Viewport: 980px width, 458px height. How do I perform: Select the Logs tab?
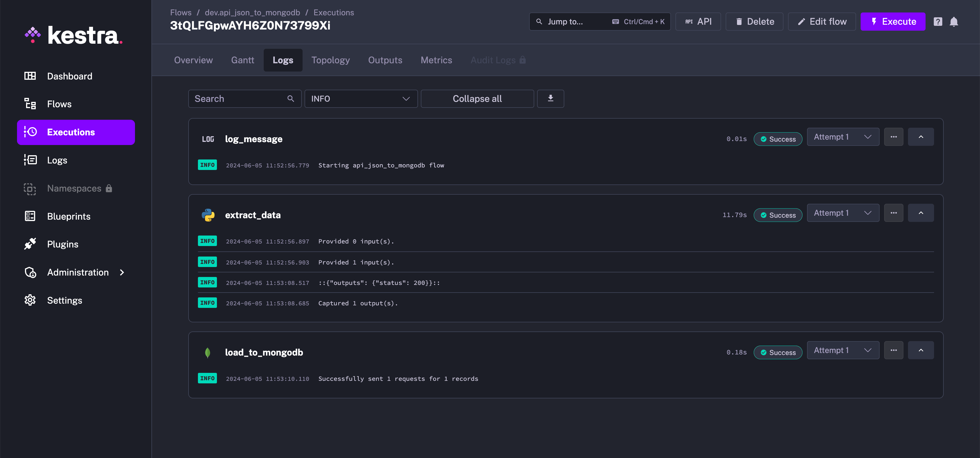[283, 60]
